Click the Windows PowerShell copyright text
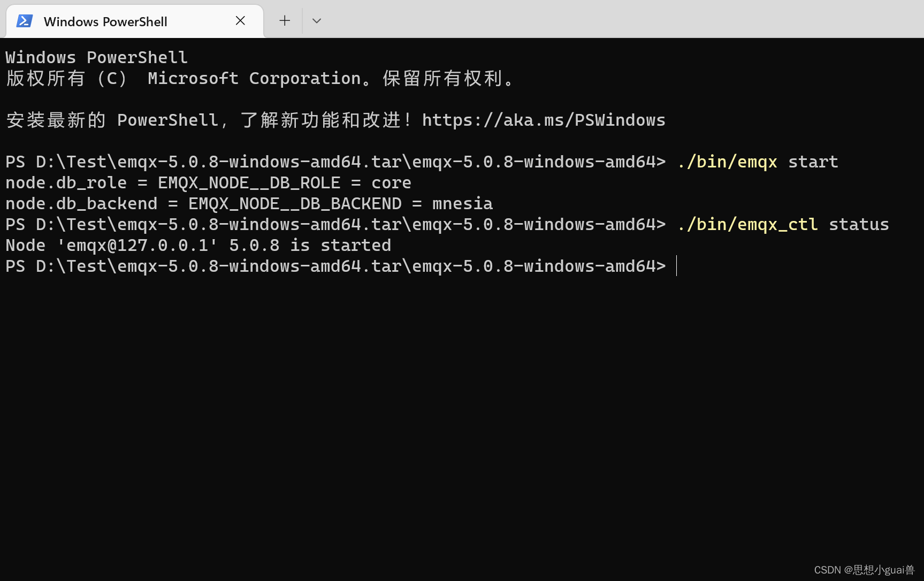Viewport: 924px width, 581px height. [x=259, y=78]
